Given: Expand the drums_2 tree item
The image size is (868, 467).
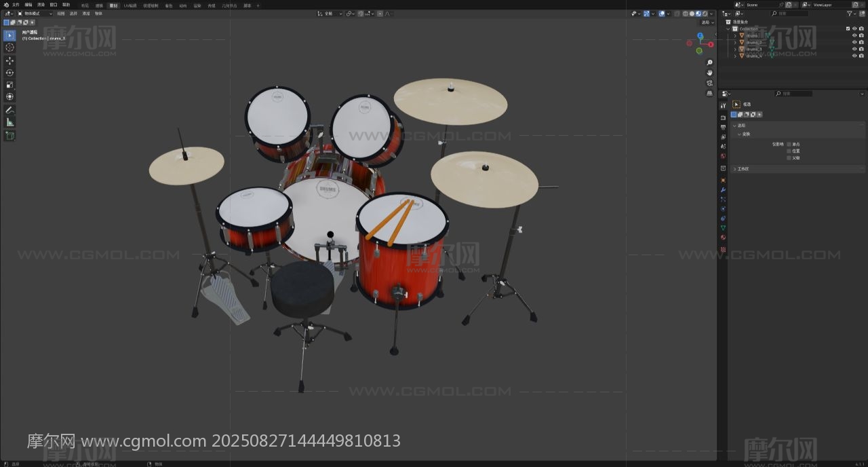Looking at the screenshot, I should pos(735,42).
